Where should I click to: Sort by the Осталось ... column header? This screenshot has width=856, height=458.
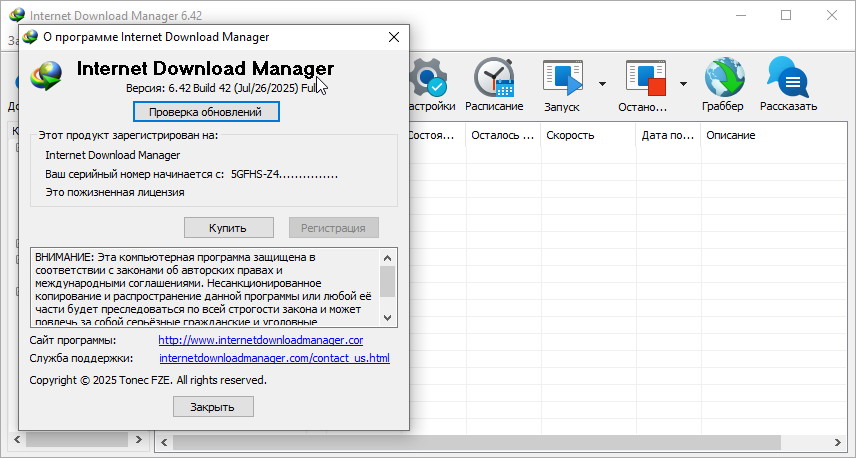pyautogui.click(x=503, y=135)
